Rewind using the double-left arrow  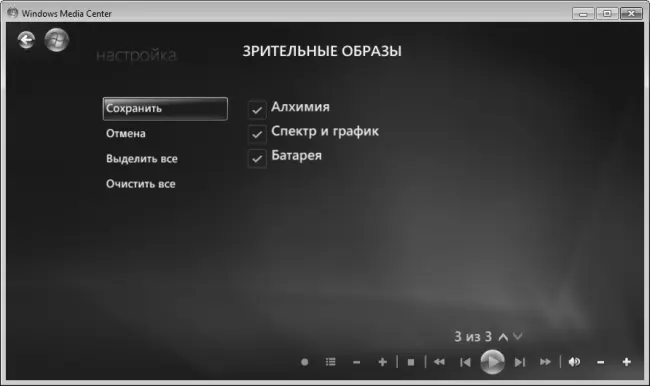(x=439, y=362)
